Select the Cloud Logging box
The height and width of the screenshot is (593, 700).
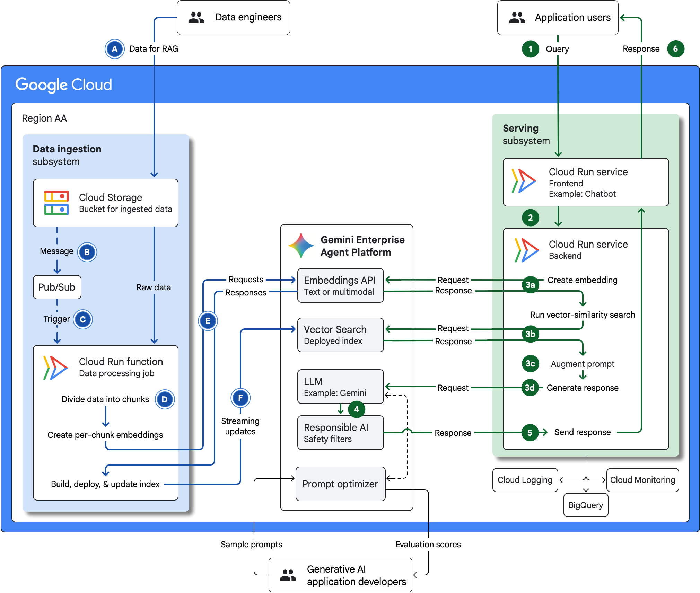point(525,480)
